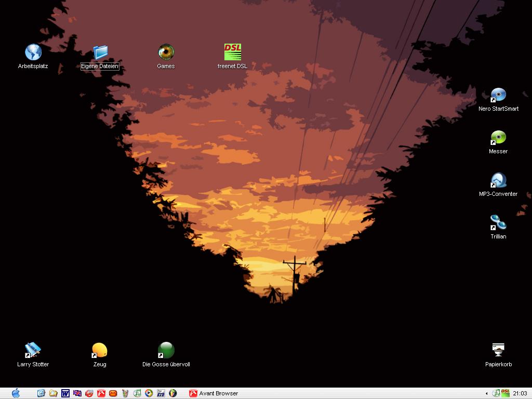Image resolution: width=532 pixels, height=399 pixels.
Task: Open the Larry Stotter shortcut
Action: (x=33, y=351)
